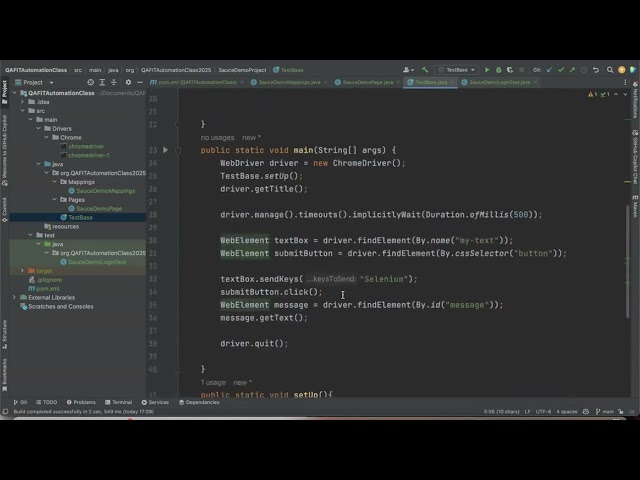Image resolution: width=640 pixels, height=480 pixels.
Task: Click Collapse All icon in Project panel
Action: click(114, 82)
